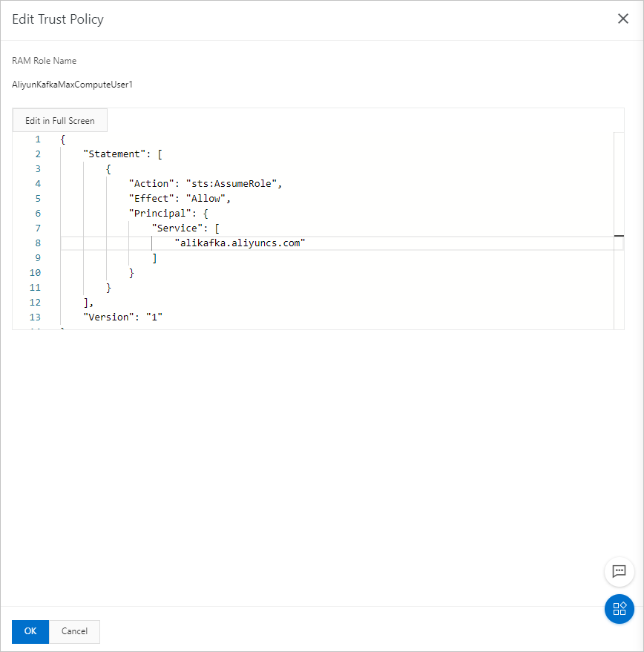644x652 pixels.
Task: Click the "Statement": [ line
Action: coord(122,154)
